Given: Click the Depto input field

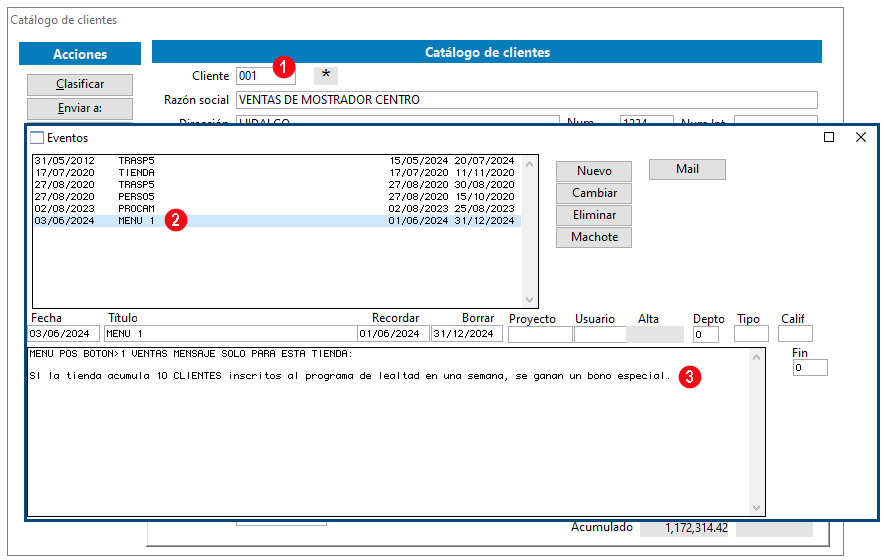Looking at the screenshot, I should click(x=706, y=334).
